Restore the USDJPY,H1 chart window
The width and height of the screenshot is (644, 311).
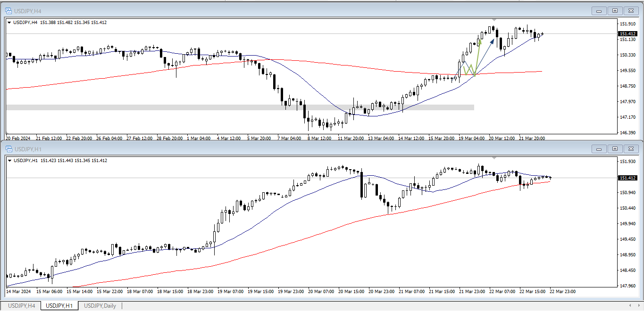click(x=615, y=149)
